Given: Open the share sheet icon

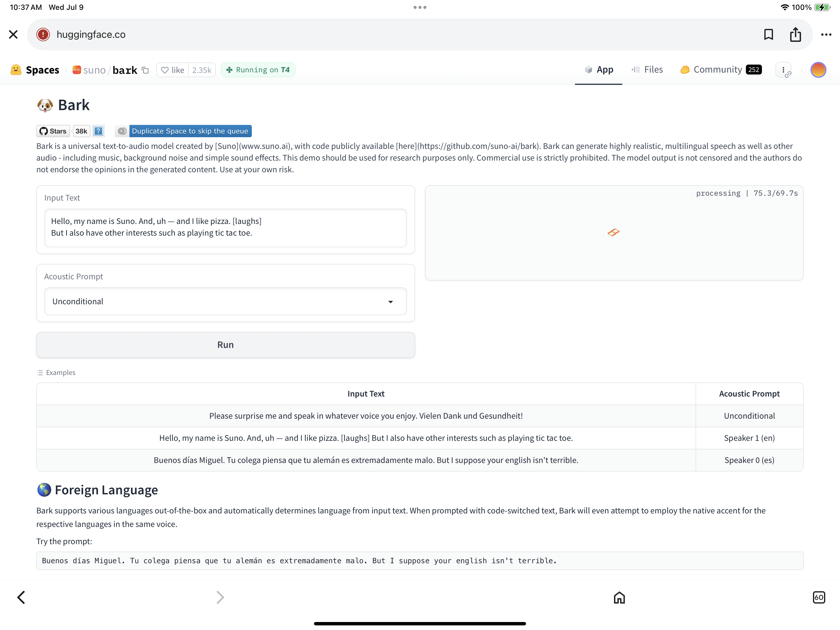Looking at the screenshot, I should click(795, 34).
